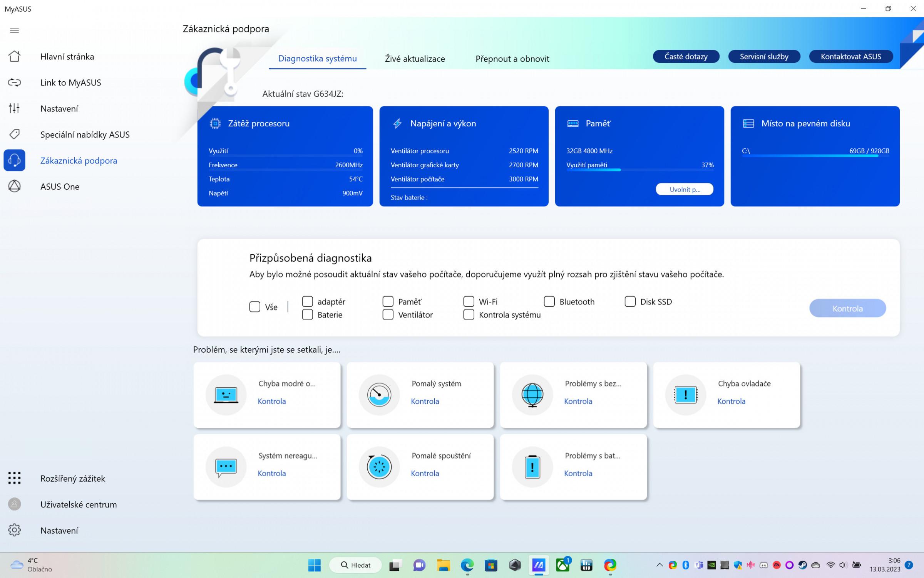
Task: Open Rozšířený zážitek grid icon
Action: 14,478
